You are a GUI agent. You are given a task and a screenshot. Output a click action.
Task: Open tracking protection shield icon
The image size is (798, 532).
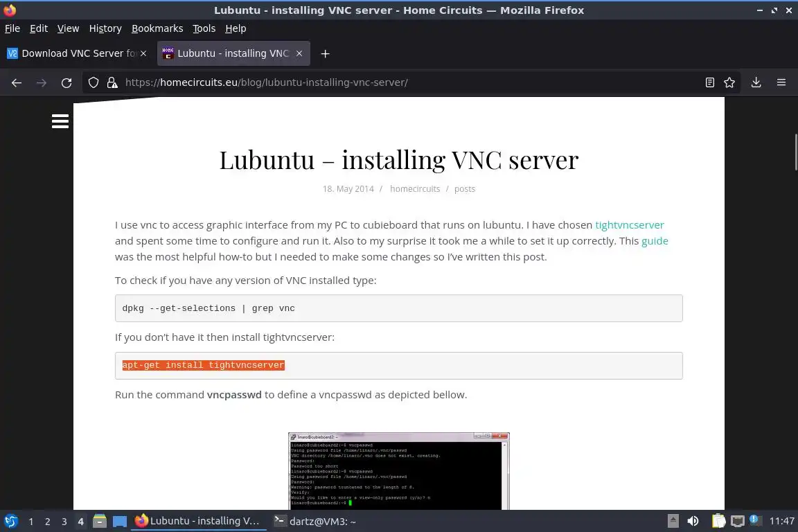(x=93, y=82)
